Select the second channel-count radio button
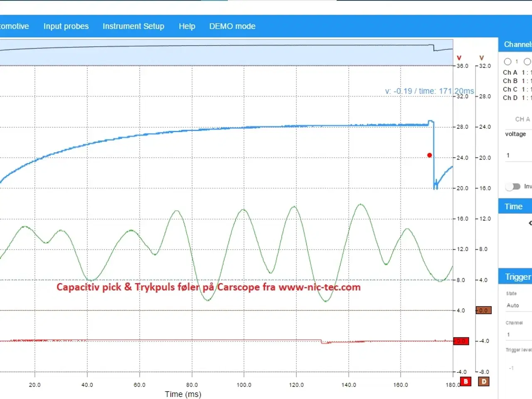The image size is (532, 399). click(527, 62)
